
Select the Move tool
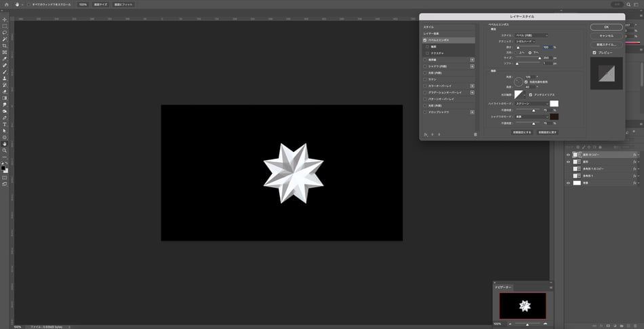5,19
